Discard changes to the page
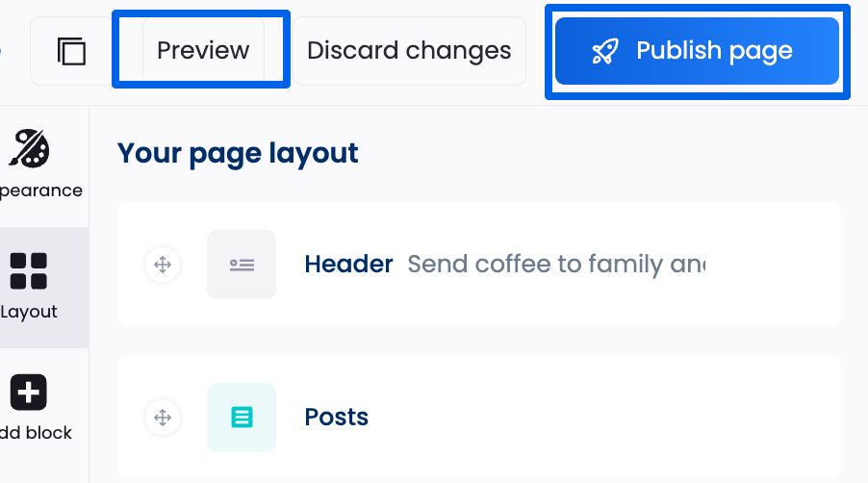Image resolution: width=868 pixels, height=483 pixels. [x=409, y=50]
